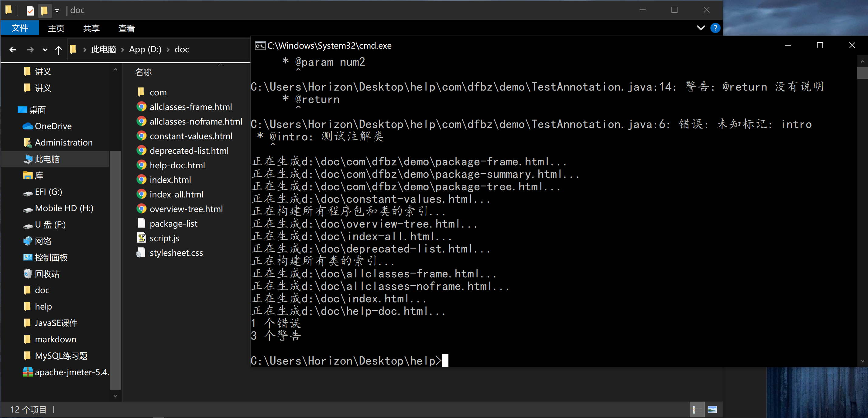Go up one folder level arrow
Image resolution: width=868 pixels, height=418 pixels.
coord(58,50)
